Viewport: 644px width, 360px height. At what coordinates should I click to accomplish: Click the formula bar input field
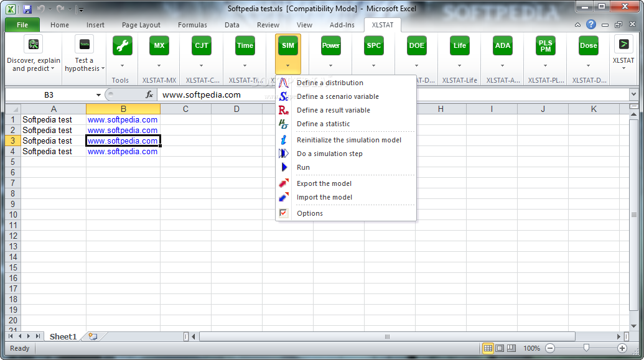[x=393, y=95]
